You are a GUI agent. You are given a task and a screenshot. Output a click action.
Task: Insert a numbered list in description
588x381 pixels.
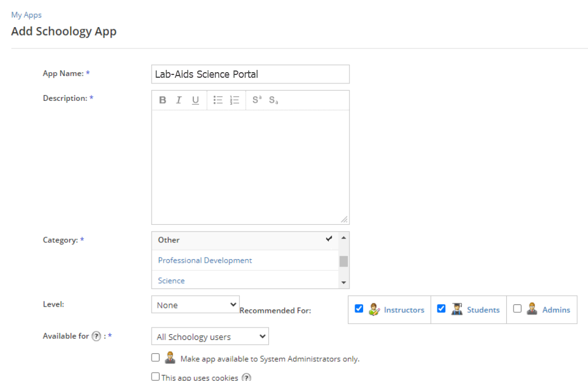[x=235, y=100]
